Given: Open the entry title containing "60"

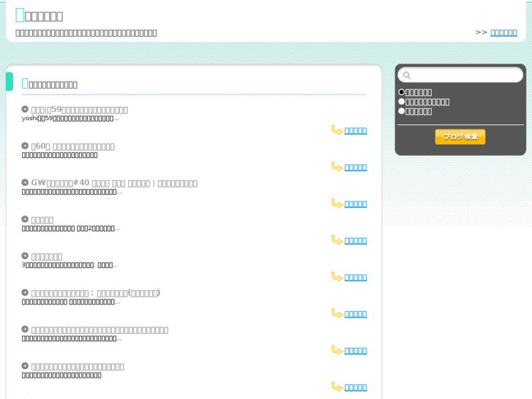Looking at the screenshot, I should [x=72, y=146].
